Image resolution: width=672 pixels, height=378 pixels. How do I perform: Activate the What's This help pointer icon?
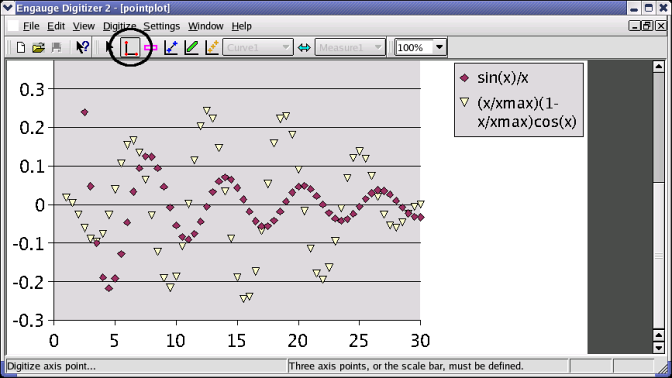click(82, 47)
